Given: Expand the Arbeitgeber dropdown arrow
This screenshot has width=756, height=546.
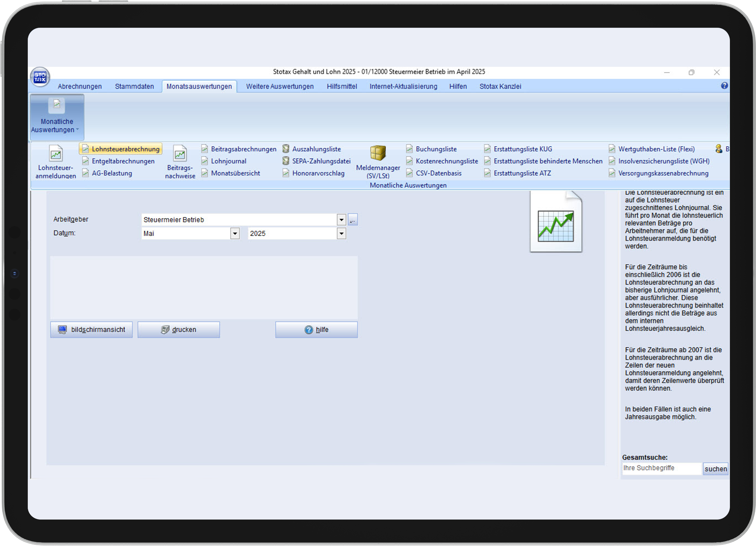Looking at the screenshot, I should coord(341,220).
